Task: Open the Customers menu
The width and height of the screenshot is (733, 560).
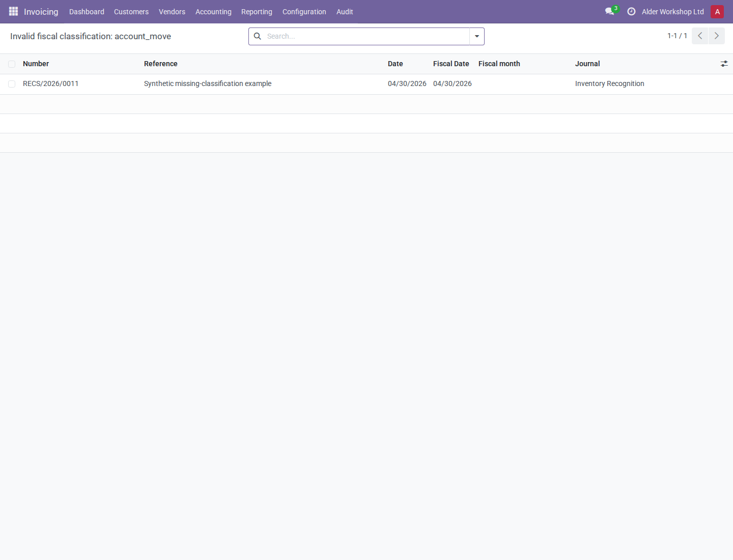Action: (131, 12)
